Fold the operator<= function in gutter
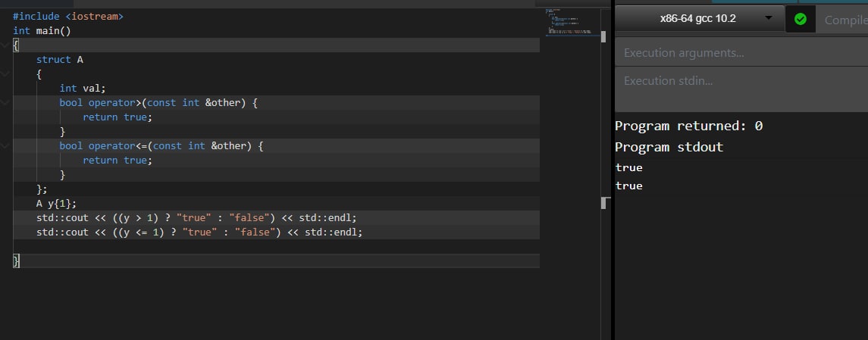Image resolution: width=868 pixels, height=340 pixels. click(x=5, y=145)
